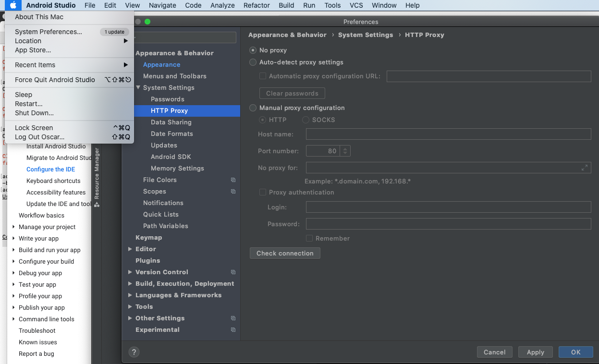Expand the Tools settings node

pos(130,307)
